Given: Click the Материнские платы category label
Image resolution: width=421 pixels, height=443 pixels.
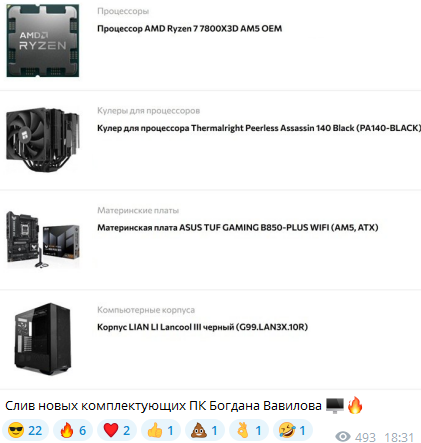Looking at the screenshot, I should point(138,210).
